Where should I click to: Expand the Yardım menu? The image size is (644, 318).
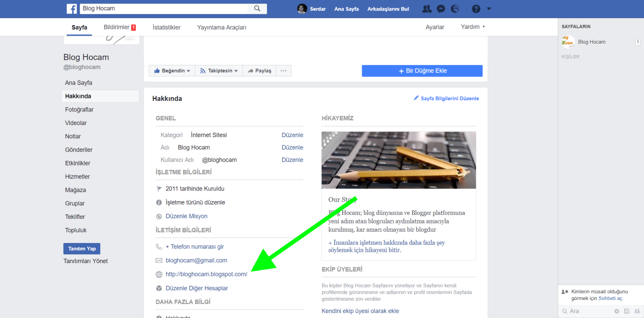[x=473, y=27]
